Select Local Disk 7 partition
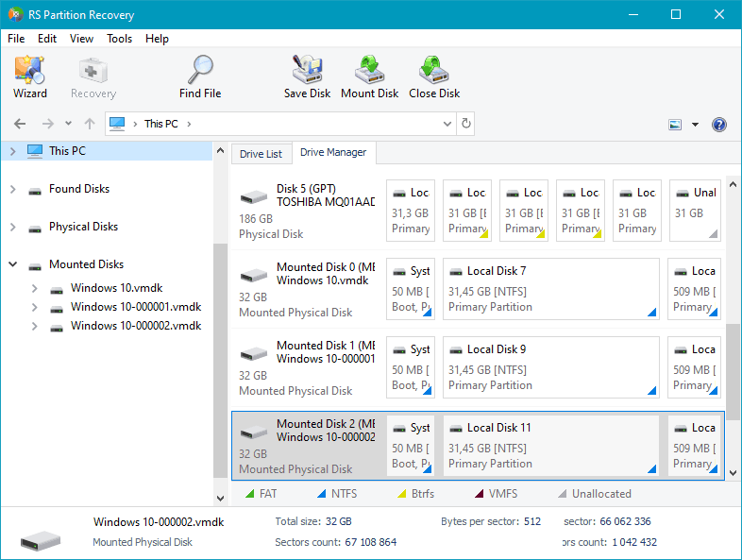 [x=551, y=289]
